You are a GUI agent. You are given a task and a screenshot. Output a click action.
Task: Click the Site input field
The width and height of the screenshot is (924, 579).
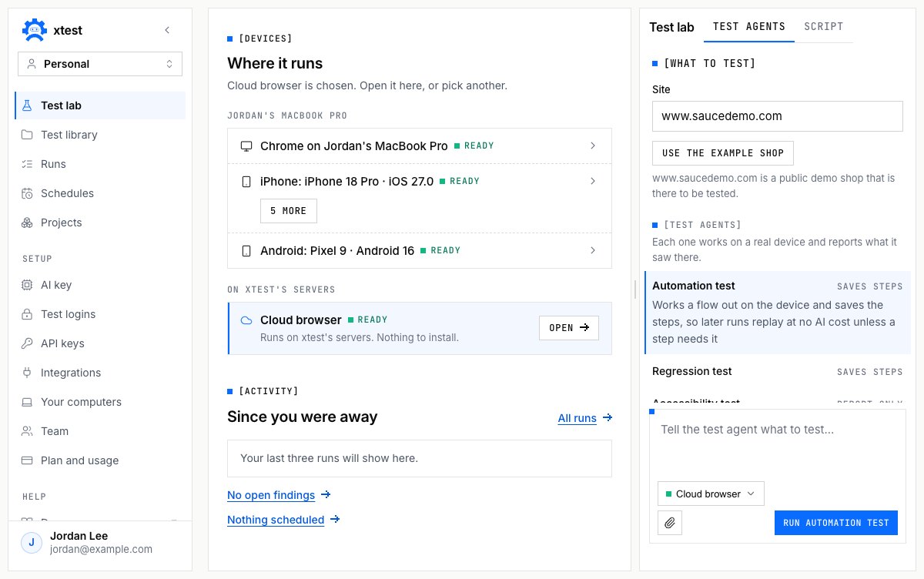(777, 116)
